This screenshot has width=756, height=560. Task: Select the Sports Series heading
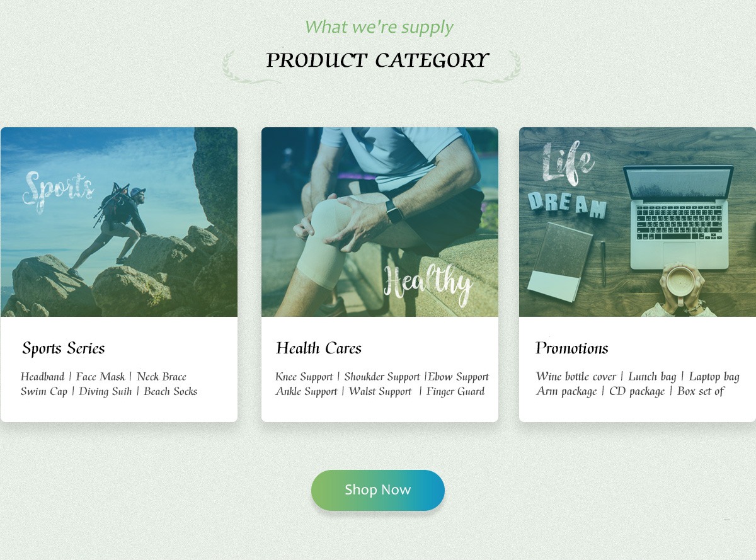(64, 348)
